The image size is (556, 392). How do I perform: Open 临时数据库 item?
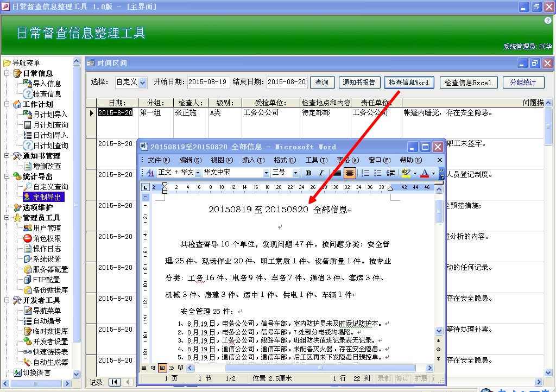[46, 331]
